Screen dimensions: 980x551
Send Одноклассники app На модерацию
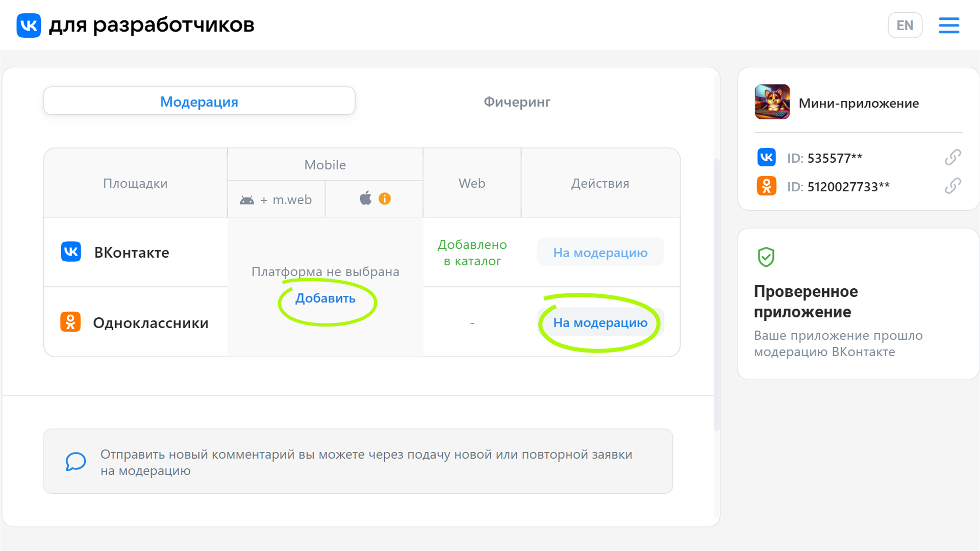[600, 322]
